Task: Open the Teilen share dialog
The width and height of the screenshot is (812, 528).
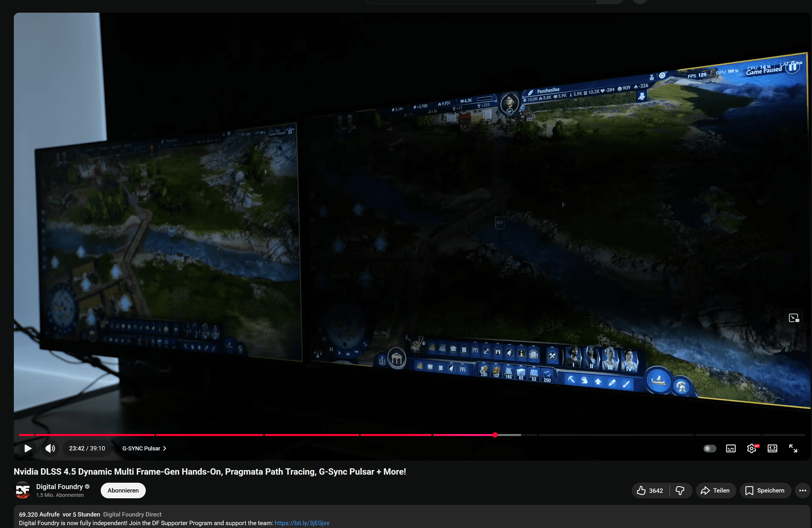Action: click(716, 490)
